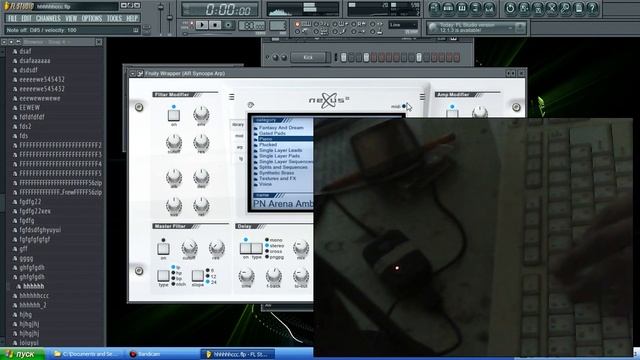The image size is (640, 360).
Task: Click the Record button in transport
Action: pyautogui.click(x=228, y=25)
